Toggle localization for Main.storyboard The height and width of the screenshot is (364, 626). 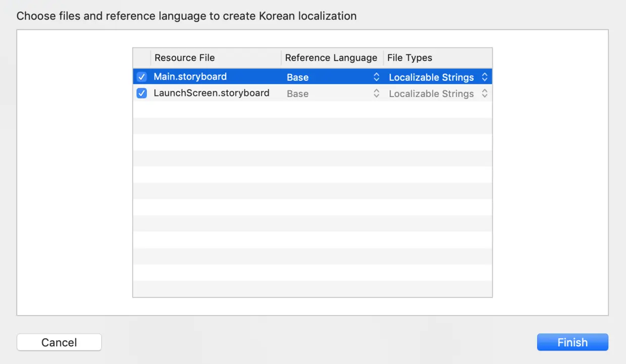141,77
